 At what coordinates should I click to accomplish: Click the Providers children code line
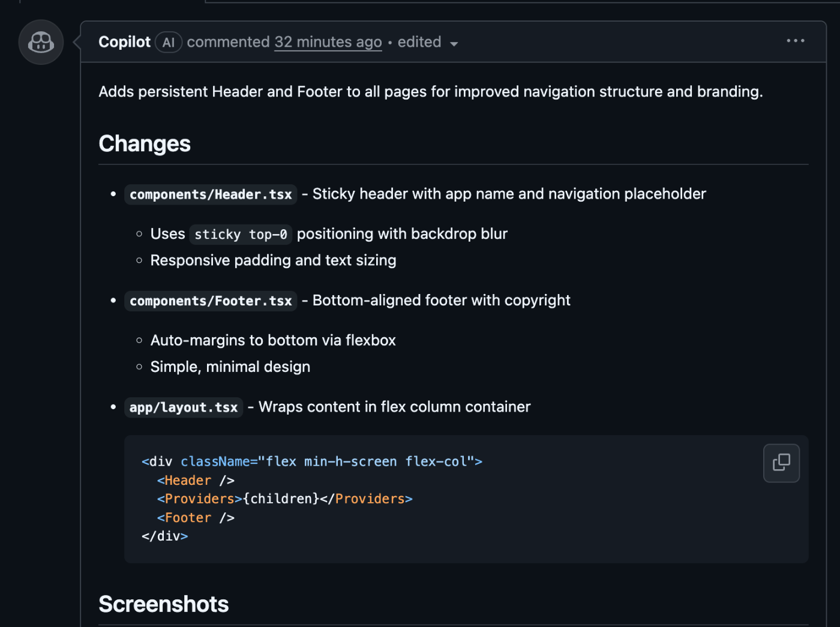pos(285,499)
